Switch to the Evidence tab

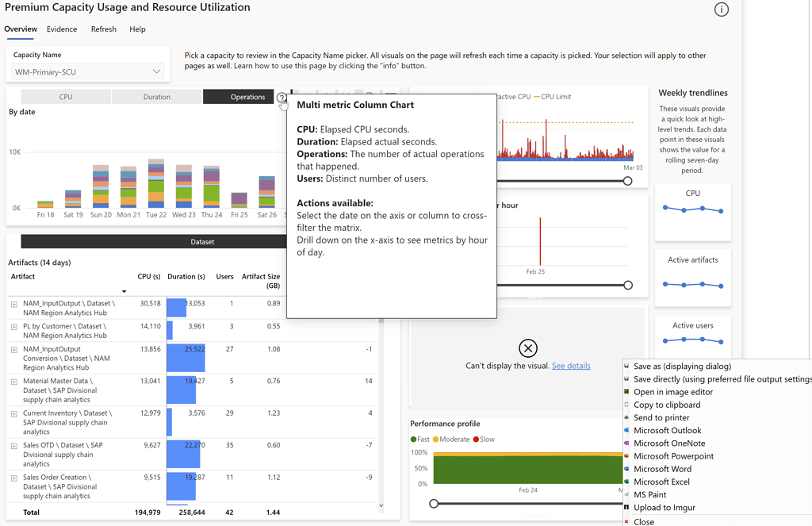pyautogui.click(x=61, y=29)
